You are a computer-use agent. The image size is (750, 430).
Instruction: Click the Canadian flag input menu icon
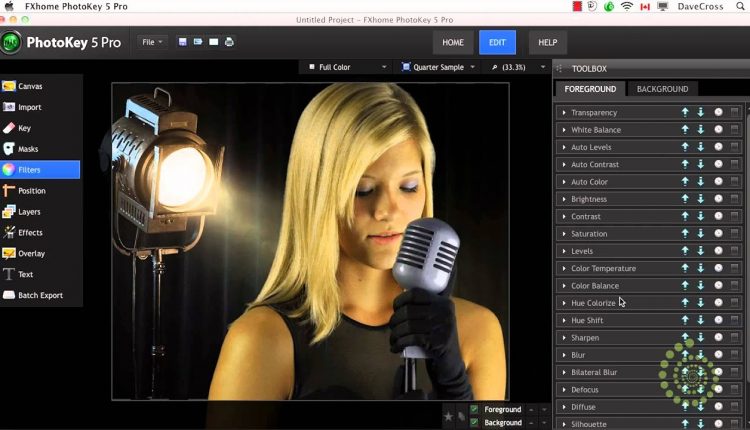pos(645,7)
